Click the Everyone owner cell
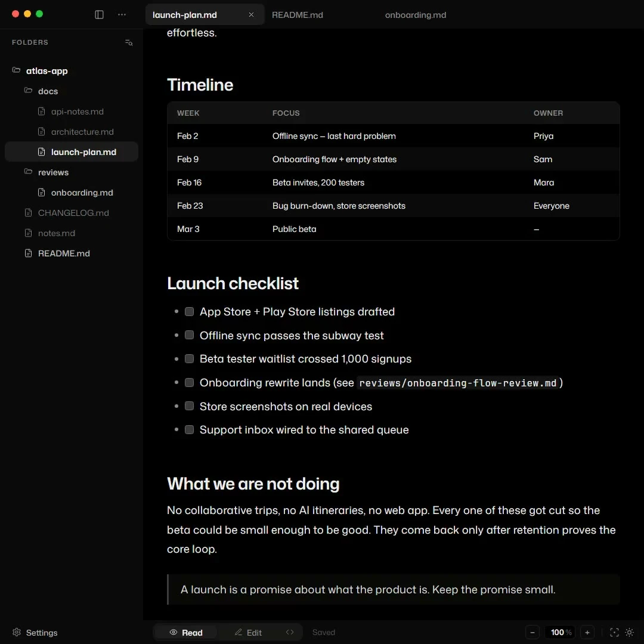 click(x=551, y=206)
